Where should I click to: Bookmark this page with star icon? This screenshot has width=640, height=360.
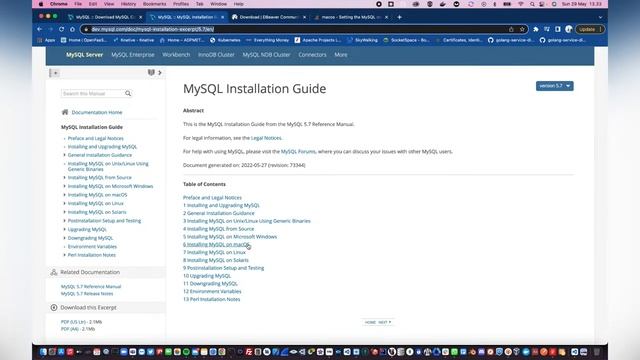pyautogui.click(x=522, y=29)
